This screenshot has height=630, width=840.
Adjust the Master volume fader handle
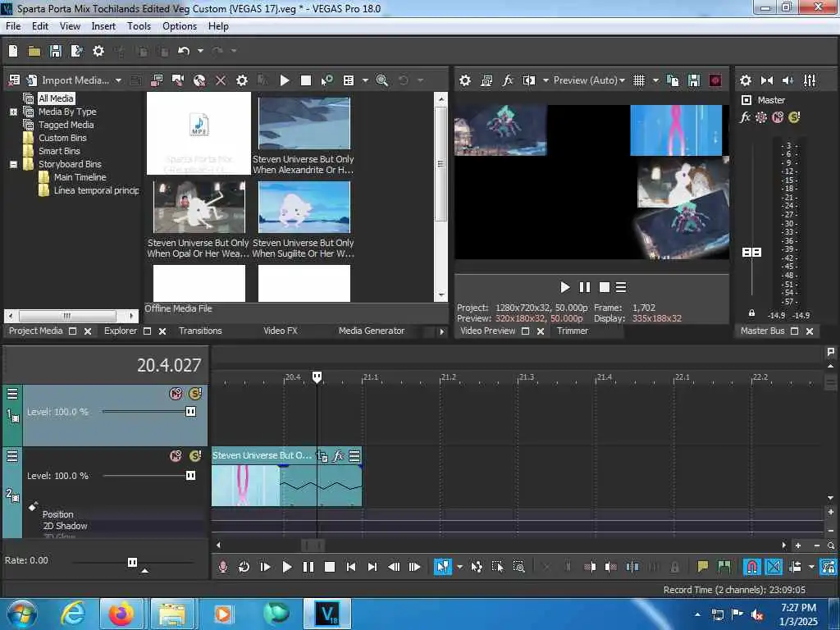751,253
